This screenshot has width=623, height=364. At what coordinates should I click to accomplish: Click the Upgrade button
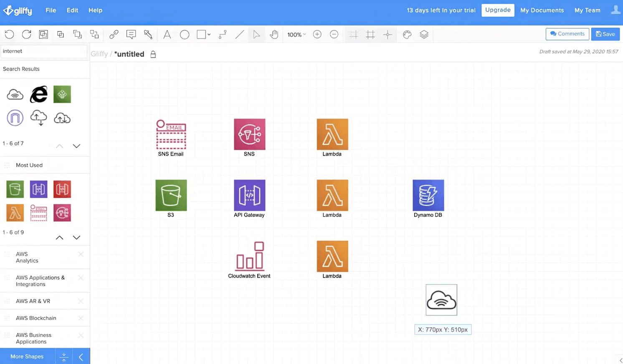tap(498, 10)
